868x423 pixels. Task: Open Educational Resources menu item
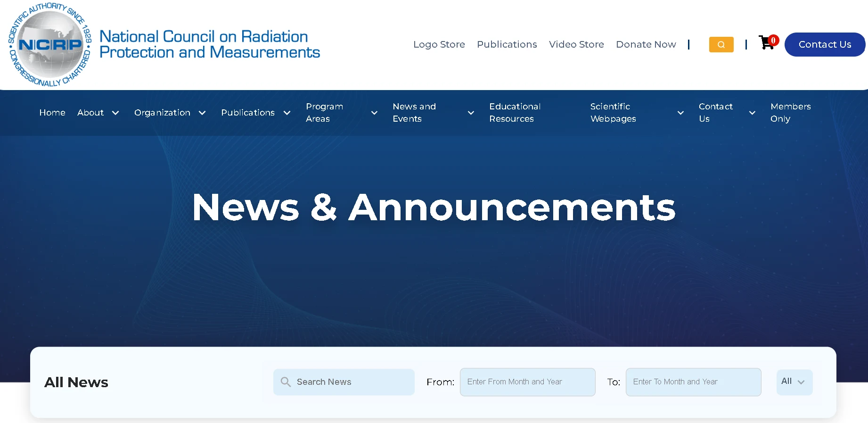(x=515, y=113)
